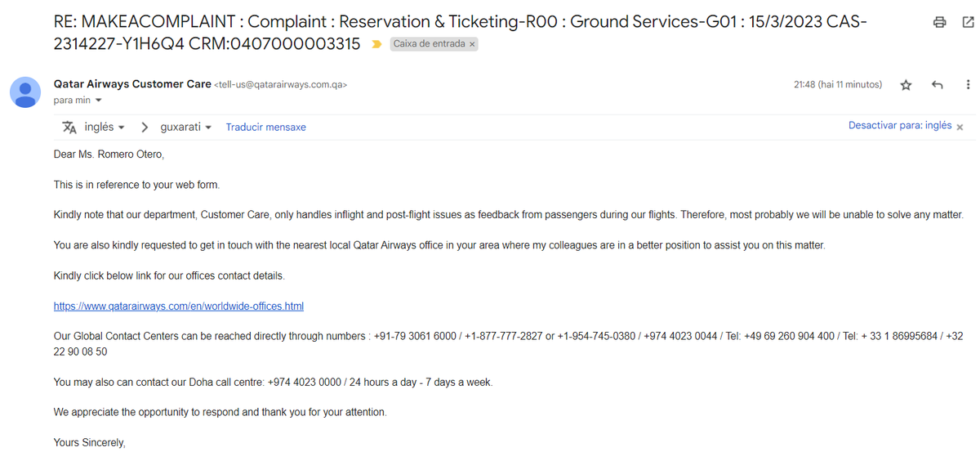Click the arrow between translation languages

coord(145,128)
